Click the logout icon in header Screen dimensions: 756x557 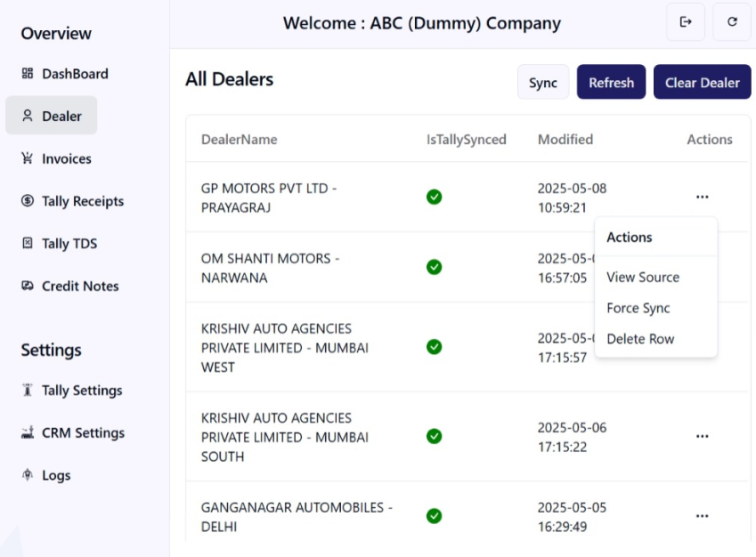[686, 22]
